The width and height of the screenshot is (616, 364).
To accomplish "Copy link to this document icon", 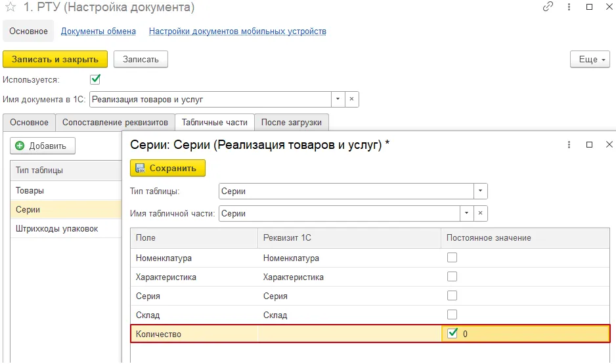I will (x=548, y=7).
